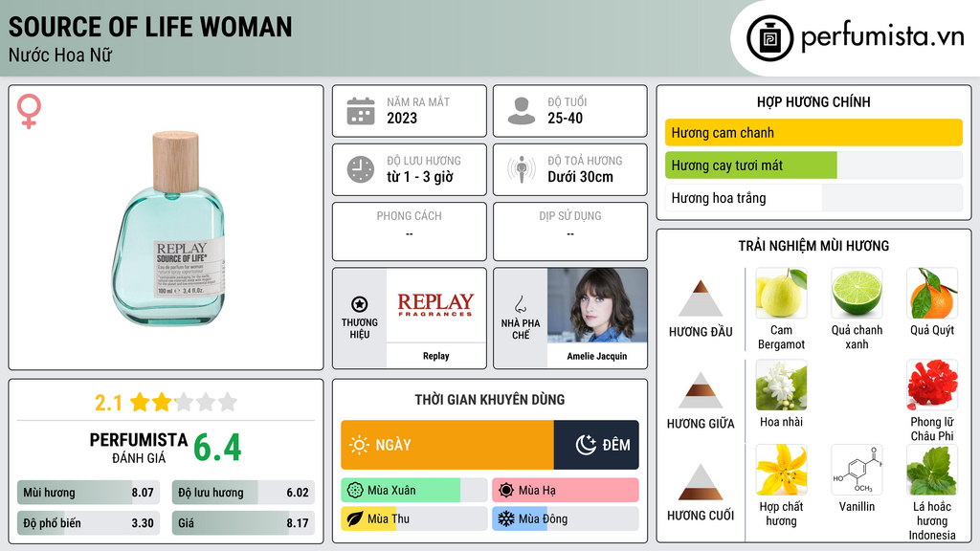Click the person icon beside Độ tuổi
980x551 pixels.
click(522, 111)
